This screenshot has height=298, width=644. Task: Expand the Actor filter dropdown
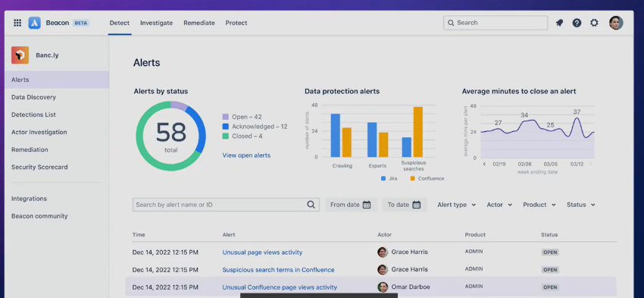pyautogui.click(x=499, y=205)
